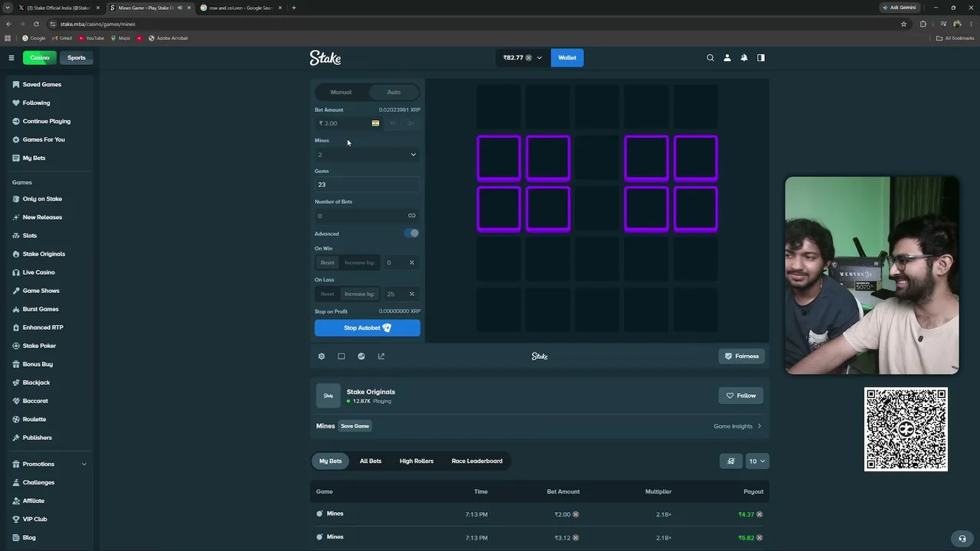980x551 pixels.
Task: Open the user profile icon
Action: coord(727,57)
